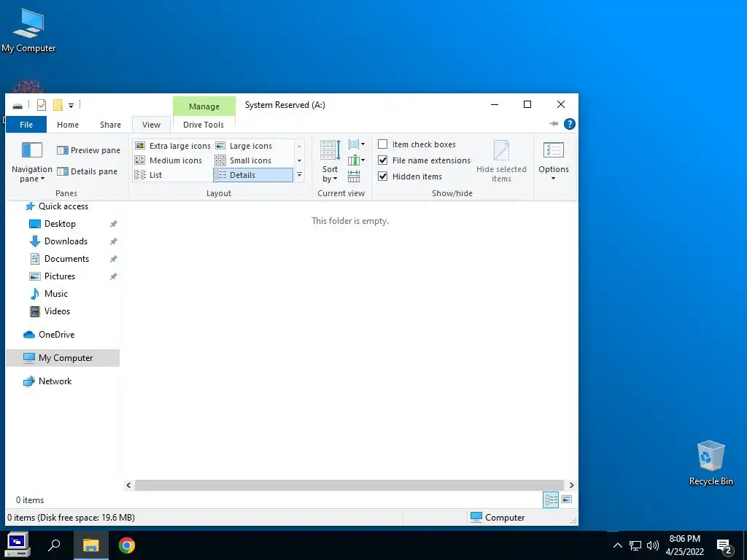The height and width of the screenshot is (560, 747).
Task: Select My Computer in navigation pane
Action: click(63, 358)
